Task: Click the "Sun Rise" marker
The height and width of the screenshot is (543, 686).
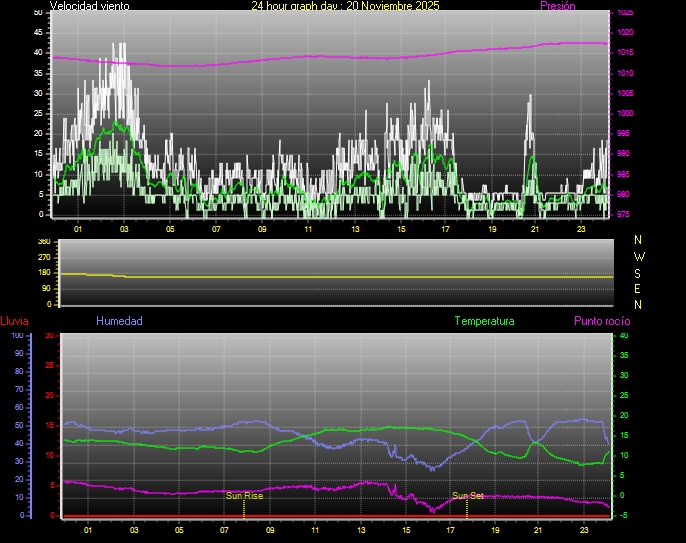Action: click(244, 496)
